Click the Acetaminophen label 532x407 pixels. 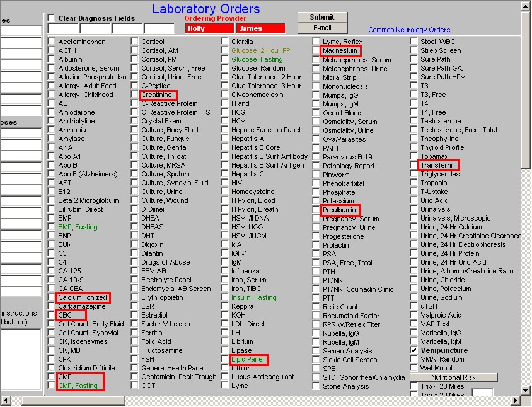click(82, 42)
